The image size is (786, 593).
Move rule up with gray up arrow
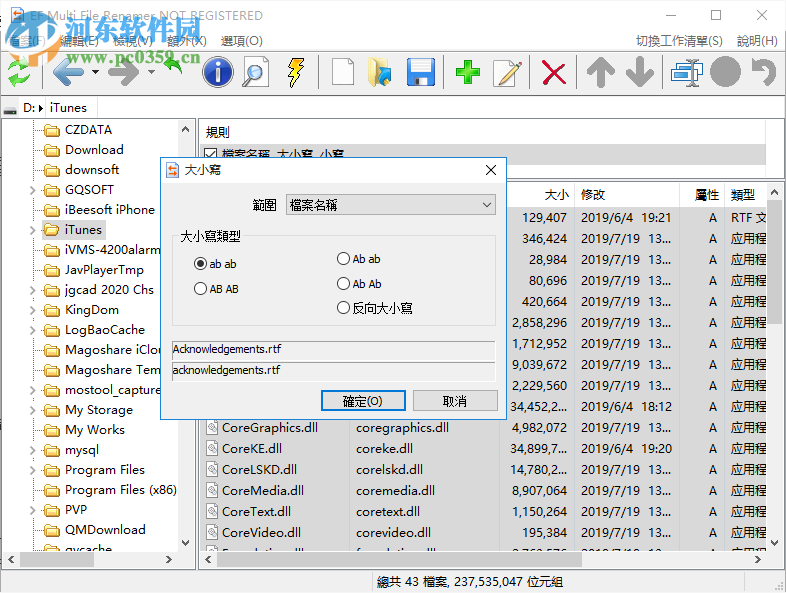601,73
